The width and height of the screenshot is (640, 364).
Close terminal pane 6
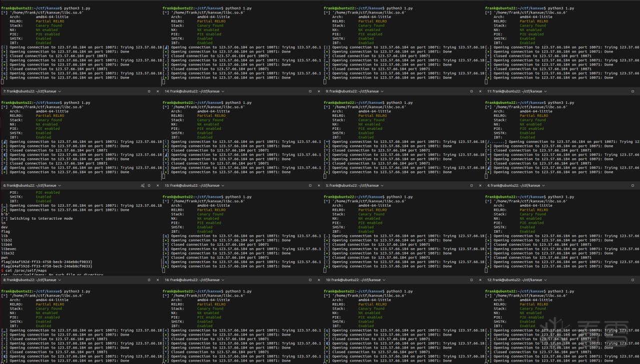tap(157, 185)
